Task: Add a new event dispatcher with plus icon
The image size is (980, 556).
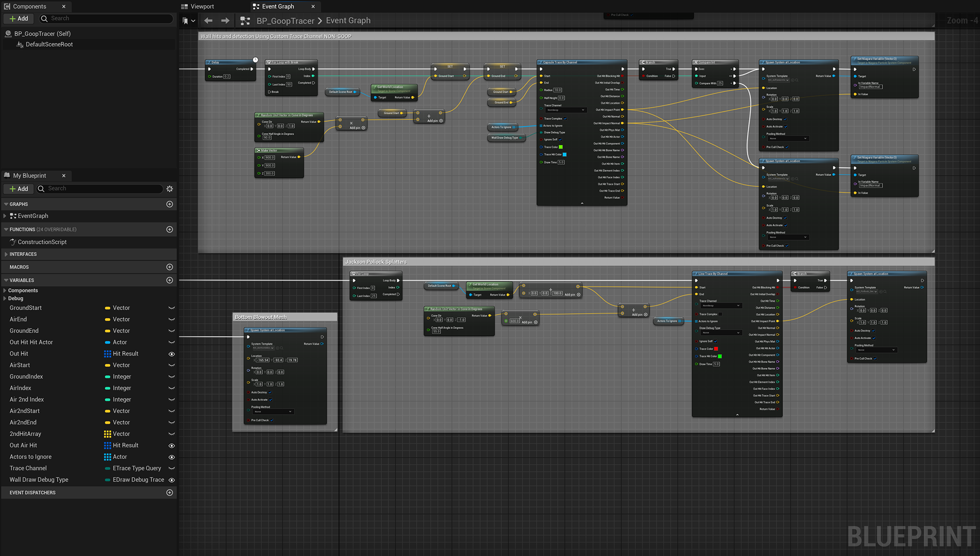Action: coord(169,493)
